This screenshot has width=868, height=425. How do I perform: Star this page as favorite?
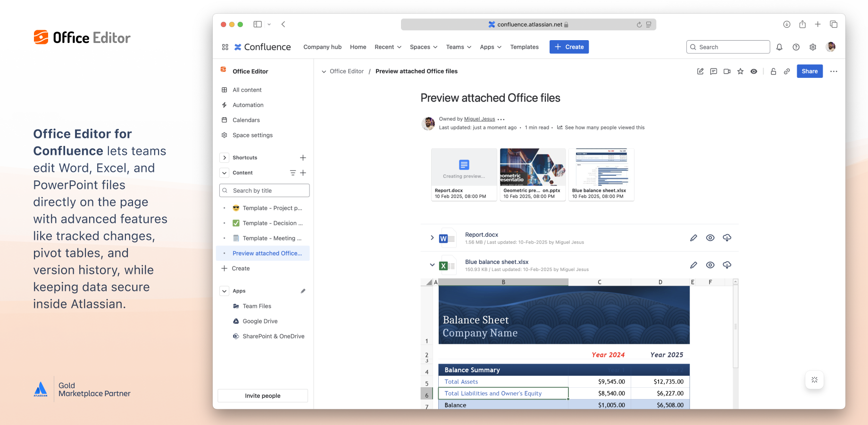740,71
